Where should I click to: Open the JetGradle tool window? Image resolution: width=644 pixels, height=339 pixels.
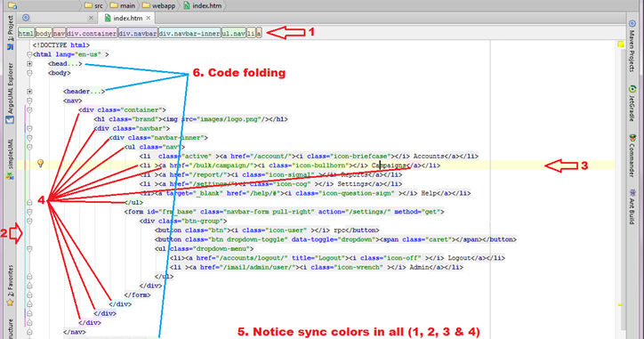(632, 103)
